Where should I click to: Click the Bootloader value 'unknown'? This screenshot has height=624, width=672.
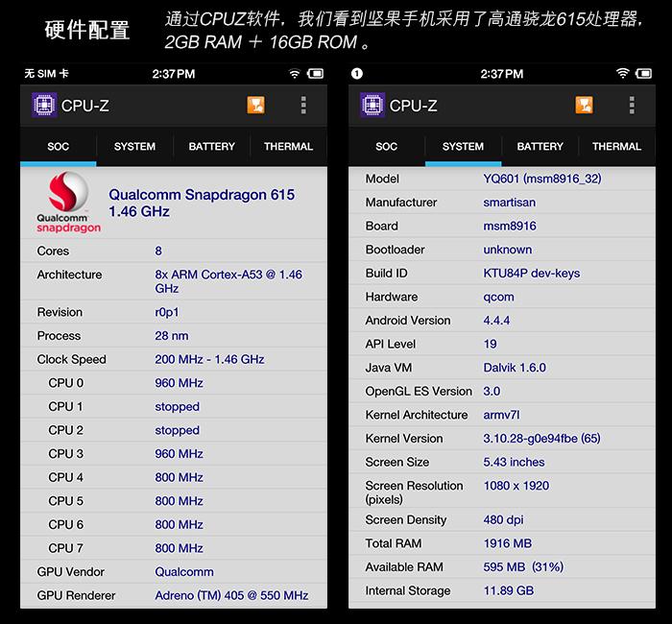(x=508, y=250)
